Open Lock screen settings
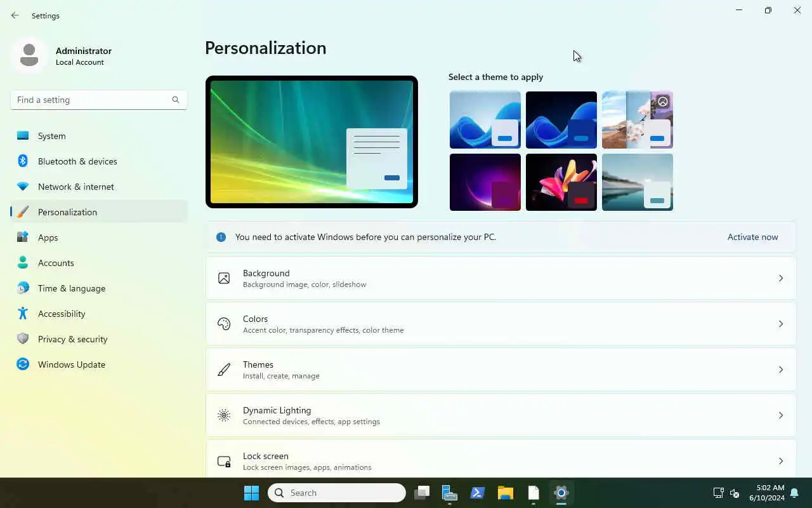This screenshot has height=508, width=812. 501,458
